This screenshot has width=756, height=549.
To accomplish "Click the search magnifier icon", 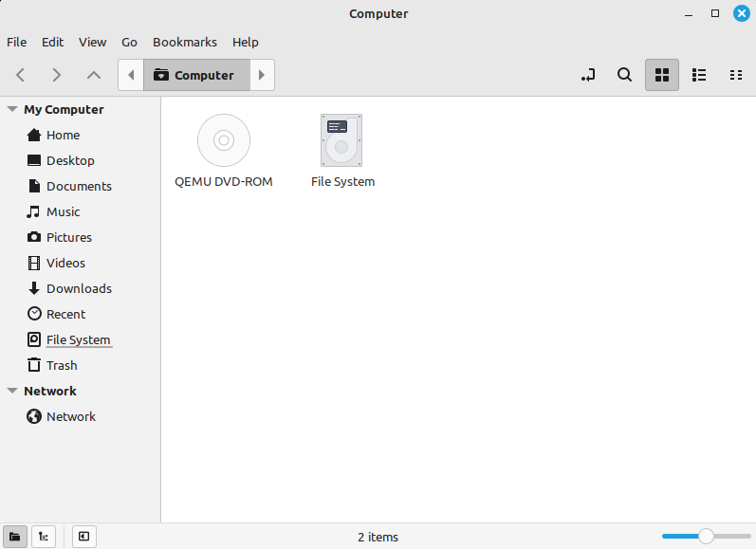I will (x=624, y=75).
